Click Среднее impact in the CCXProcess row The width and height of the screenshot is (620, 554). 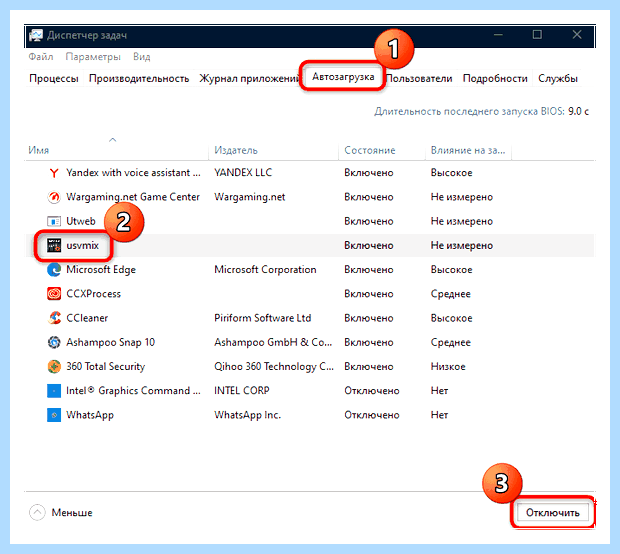(x=450, y=294)
